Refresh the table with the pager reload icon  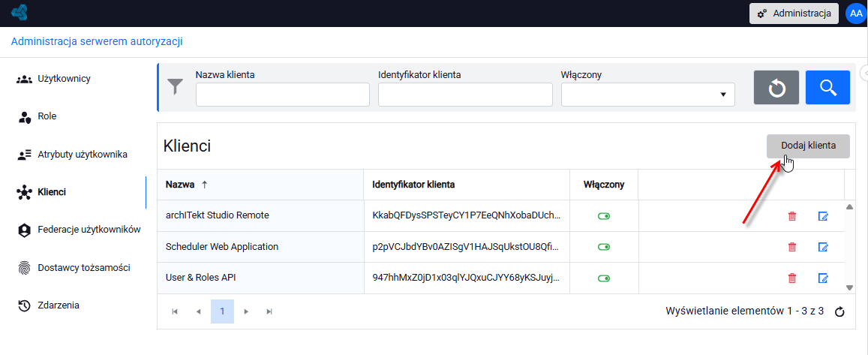pyautogui.click(x=839, y=311)
